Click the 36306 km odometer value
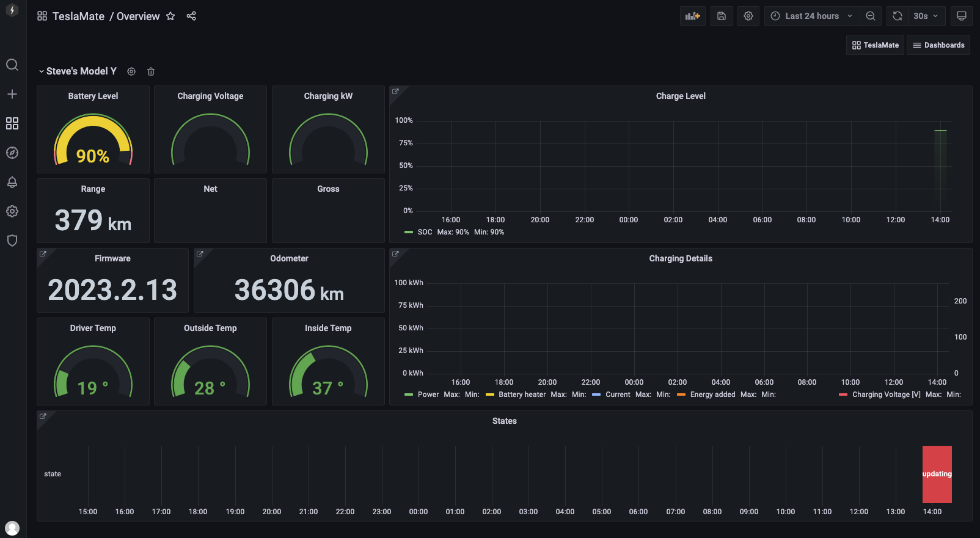 (289, 290)
